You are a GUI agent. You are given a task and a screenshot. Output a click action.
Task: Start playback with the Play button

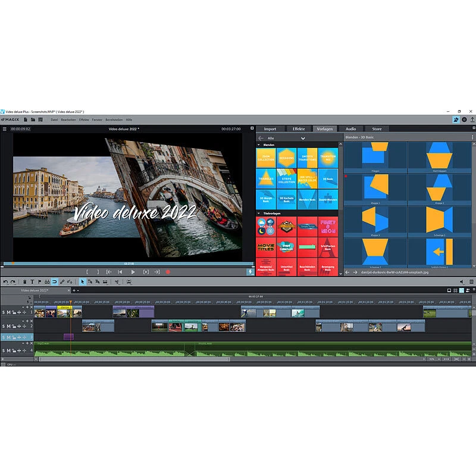point(133,273)
